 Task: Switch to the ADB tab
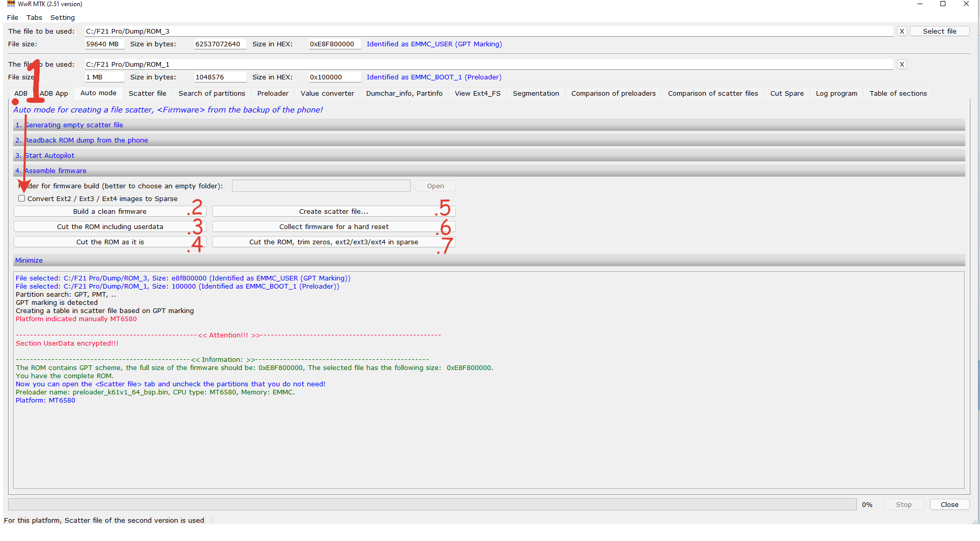pos(21,93)
